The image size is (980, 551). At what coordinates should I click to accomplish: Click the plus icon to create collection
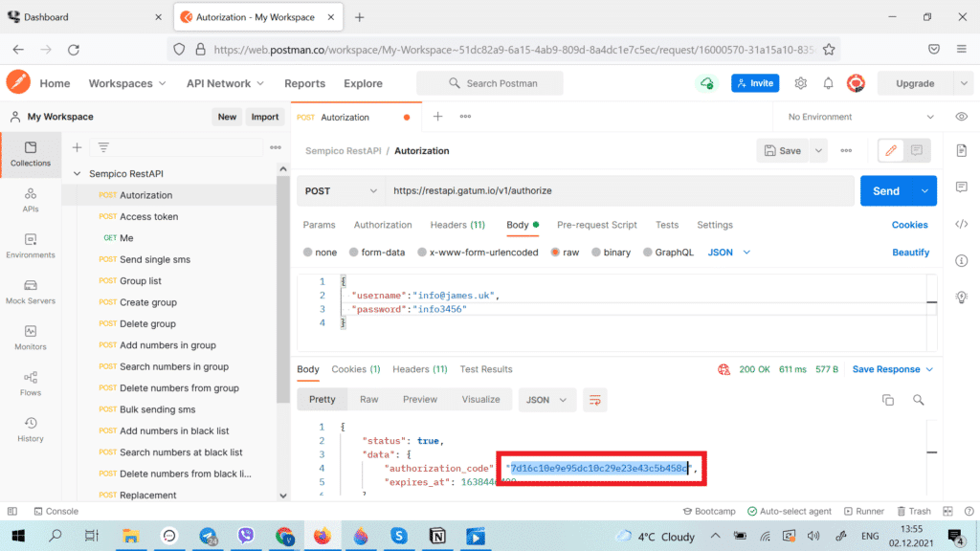(x=77, y=147)
